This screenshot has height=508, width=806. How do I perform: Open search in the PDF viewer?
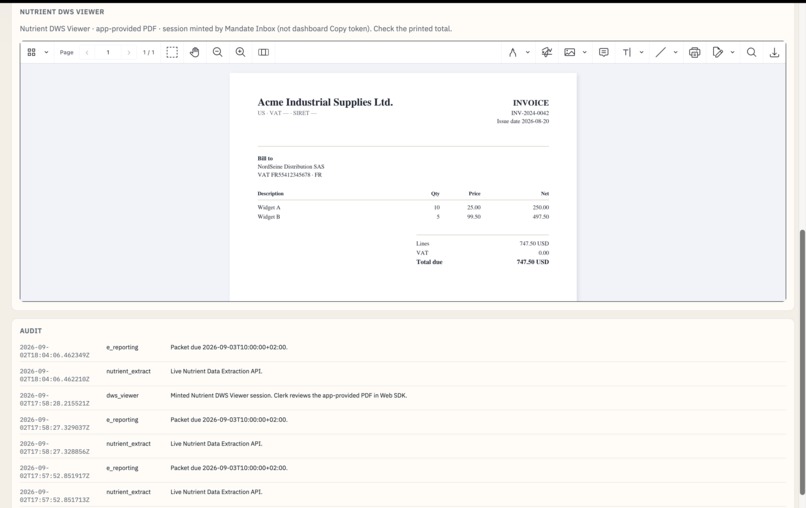coord(752,52)
